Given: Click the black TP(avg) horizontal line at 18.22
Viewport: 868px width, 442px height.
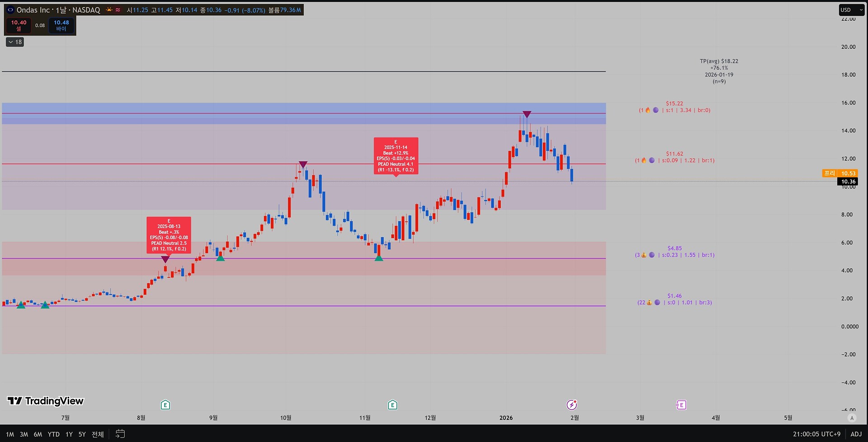Looking at the screenshot, I should (x=304, y=71).
